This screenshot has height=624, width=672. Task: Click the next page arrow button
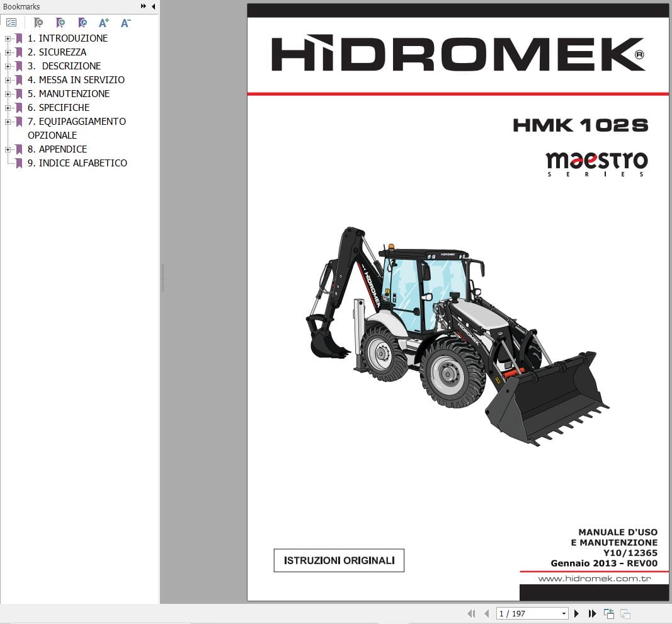[x=576, y=613]
